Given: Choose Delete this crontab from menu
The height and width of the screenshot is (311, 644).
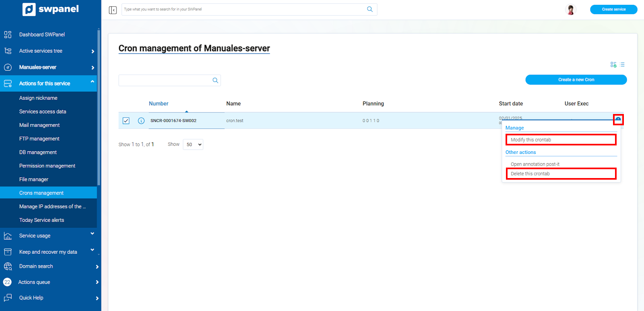Looking at the screenshot, I should pyautogui.click(x=561, y=174).
